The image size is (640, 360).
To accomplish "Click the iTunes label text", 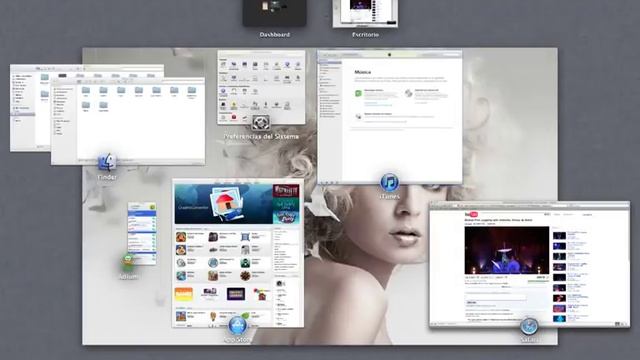I will (x=389, y=196).
